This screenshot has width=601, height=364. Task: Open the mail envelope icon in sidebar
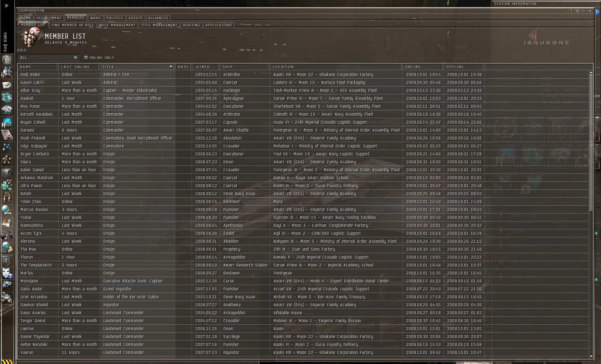(x=7, y=85)
